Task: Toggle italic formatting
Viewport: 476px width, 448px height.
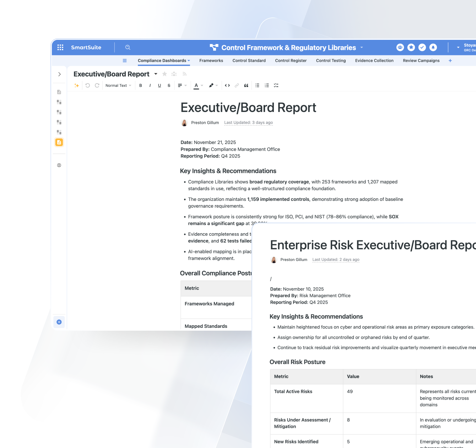Action: pyautogui.click(x=150, y=85)
